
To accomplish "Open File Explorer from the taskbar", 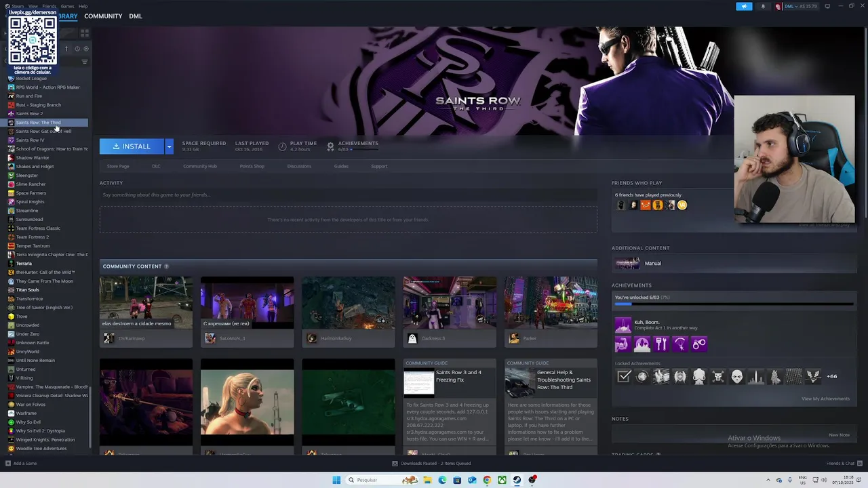I will [427, 480].
